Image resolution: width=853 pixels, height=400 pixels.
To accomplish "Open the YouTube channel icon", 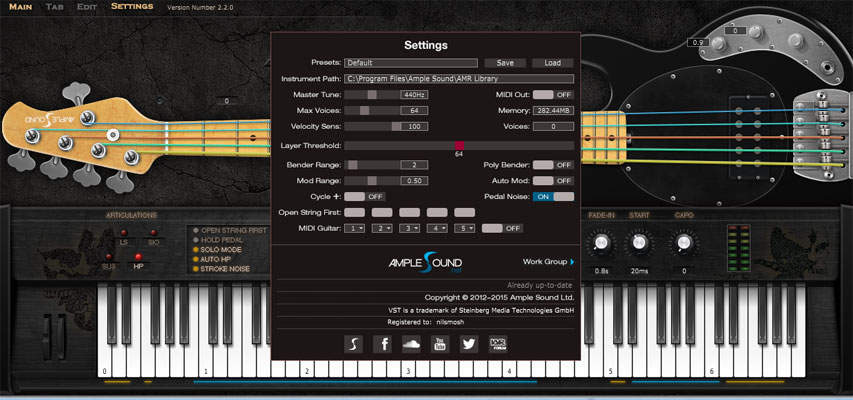I will click(x=440, y=343).
